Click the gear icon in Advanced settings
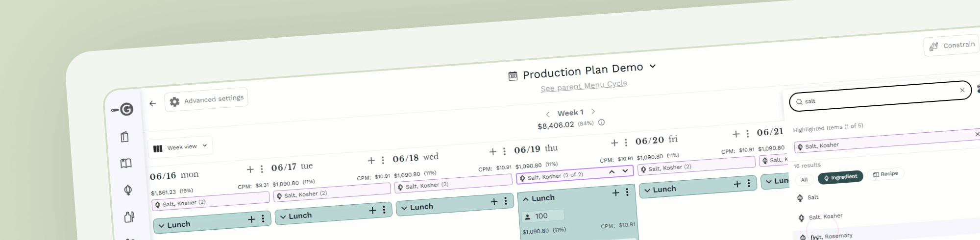980x240 pixels. (x=174, y=101)
